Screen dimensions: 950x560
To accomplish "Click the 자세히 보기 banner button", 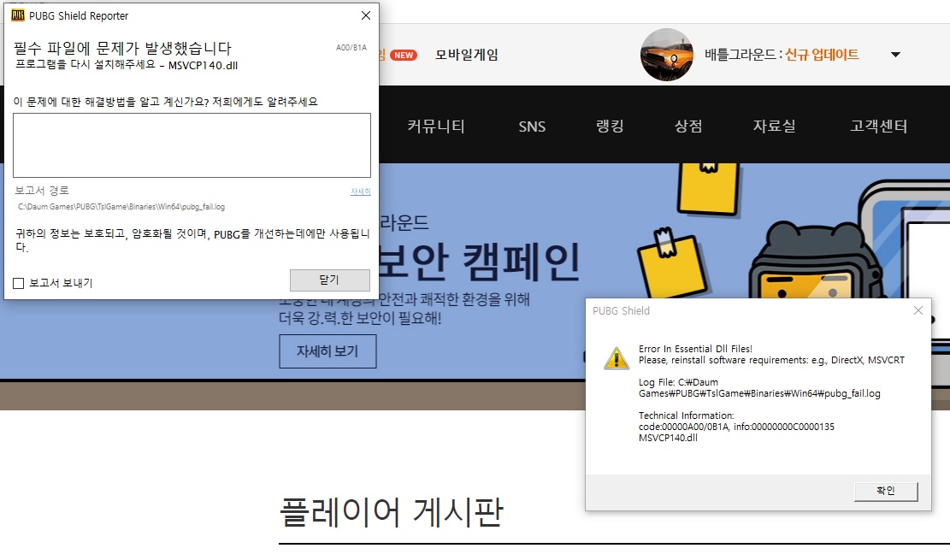I will tap(327, 351).
